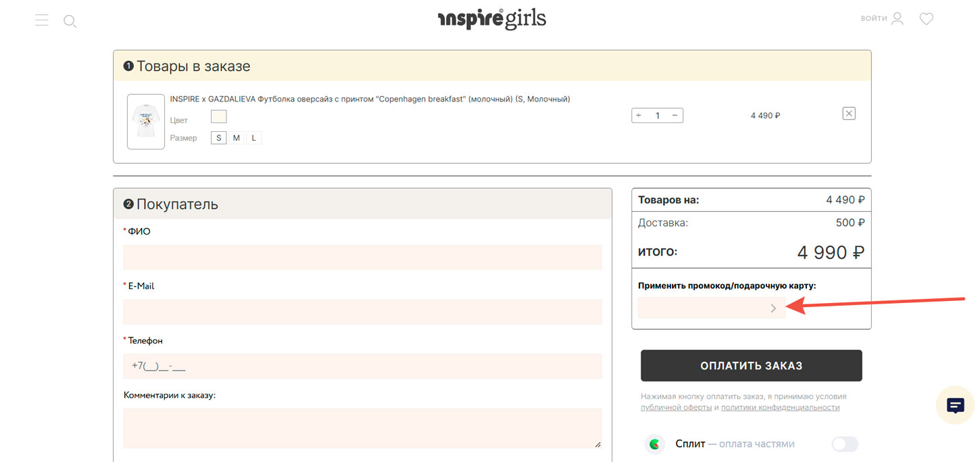Focus the Комментарии к заказу textarea
This screenshot has width=980, height=462.
coord(362,428)
